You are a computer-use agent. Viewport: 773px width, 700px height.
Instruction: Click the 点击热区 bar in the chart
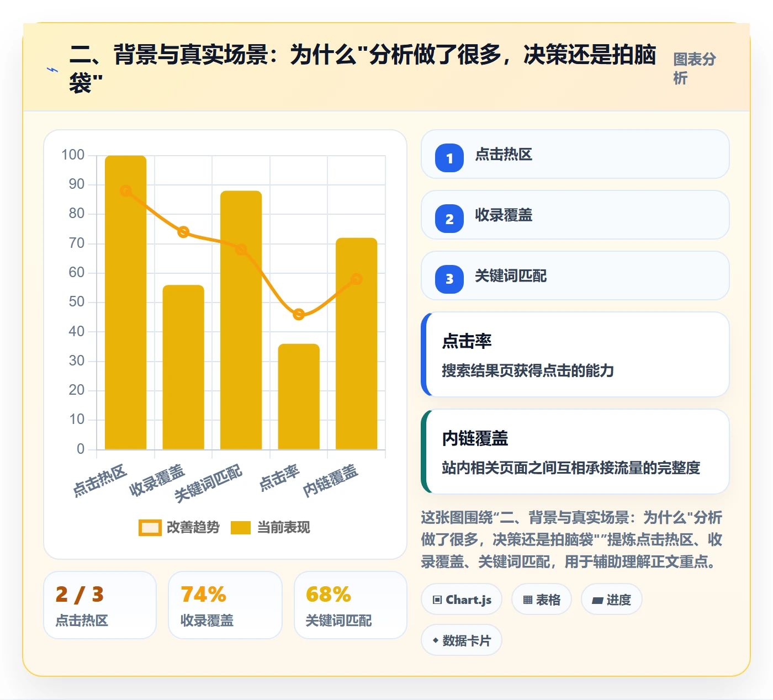(126, 303)
